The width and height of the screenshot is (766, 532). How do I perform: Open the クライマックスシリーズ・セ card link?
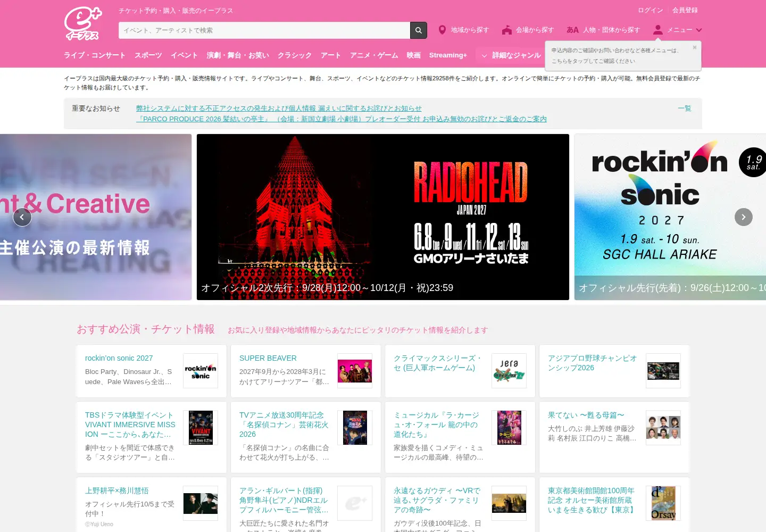pos(437,363)
